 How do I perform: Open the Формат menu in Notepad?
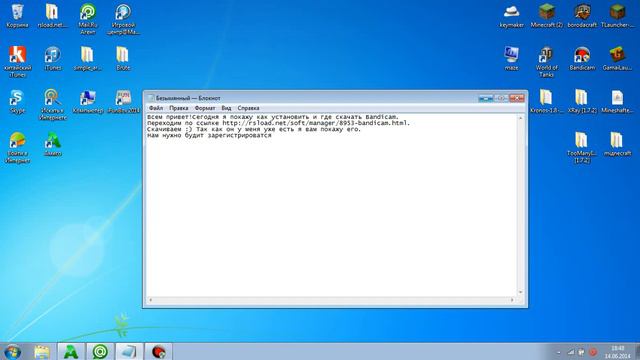tap(205, 108)
